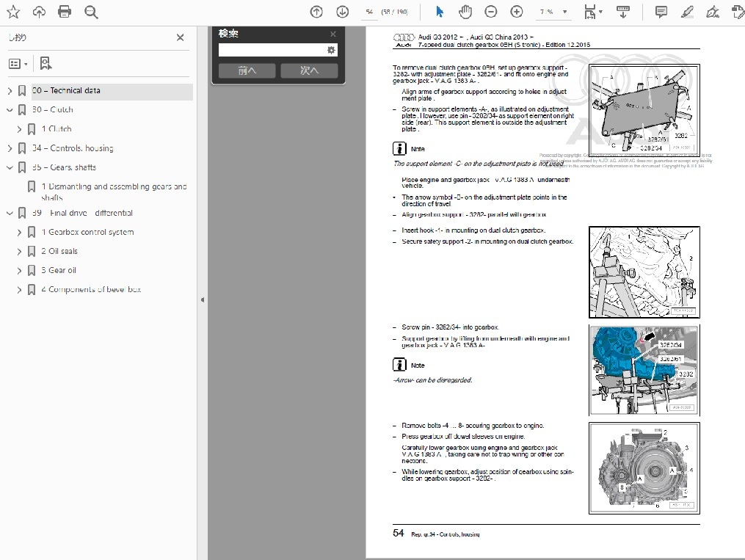The image size is (745, 560).
Task: Click the blue gearbox illustration
Action: (x=644, y=371)
